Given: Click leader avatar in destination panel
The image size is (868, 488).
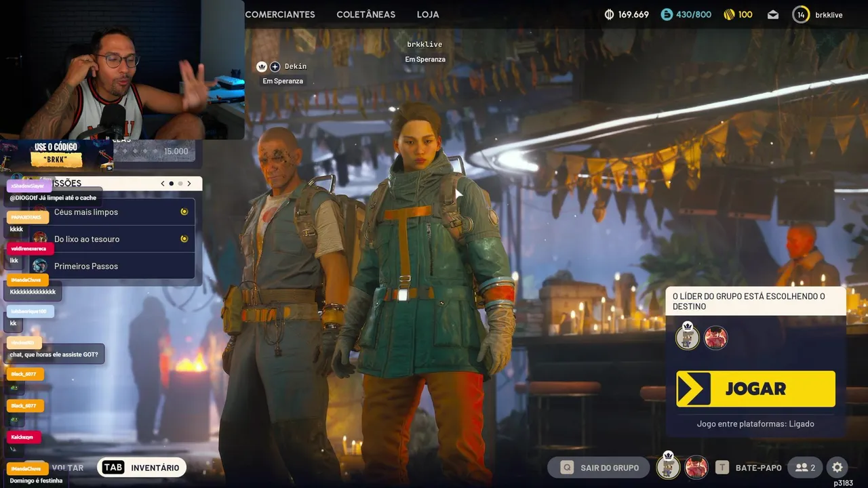Looking at the screenshot, I should [688, 337].
